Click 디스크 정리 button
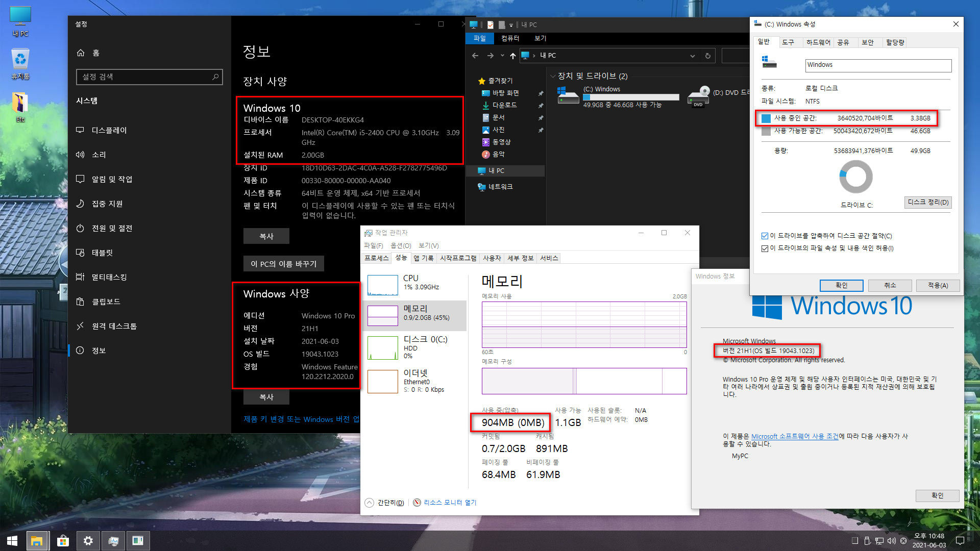This screenshot has width=980, height=551. [x=927, y=203]
